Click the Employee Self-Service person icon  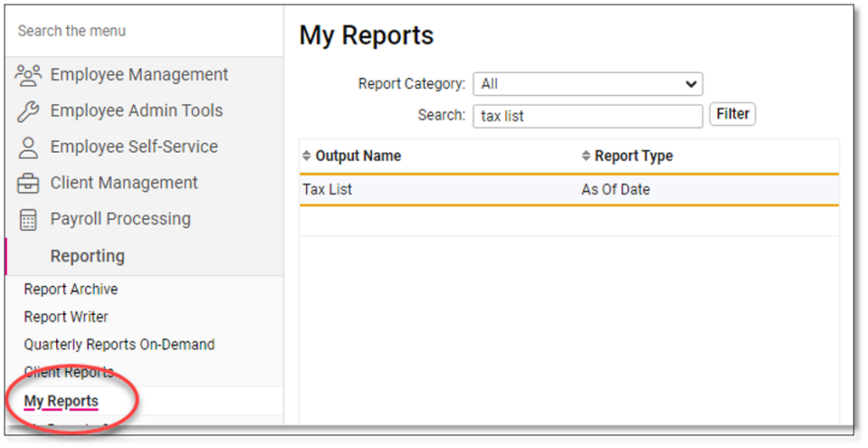point(28,148)
